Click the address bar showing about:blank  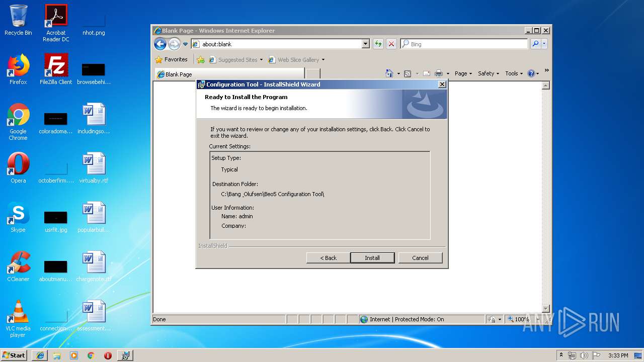click(x=277, y=44)
